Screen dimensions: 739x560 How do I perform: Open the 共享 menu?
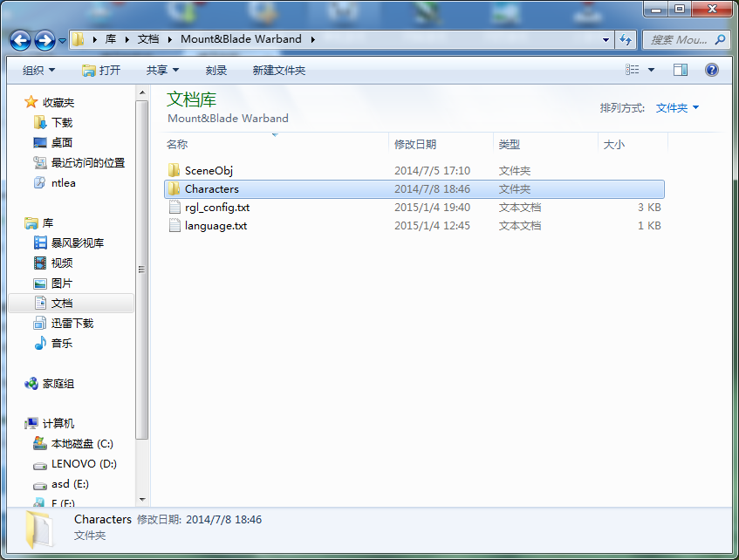[162, 71]
